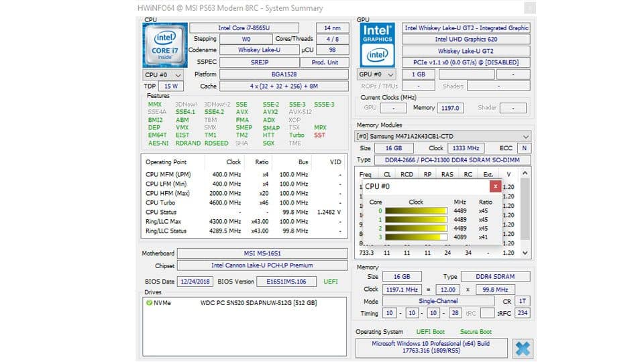Viewport: 644px width, 362px height.
Task: Click the Single-Channel mode field
Action: tap(438, 301)
